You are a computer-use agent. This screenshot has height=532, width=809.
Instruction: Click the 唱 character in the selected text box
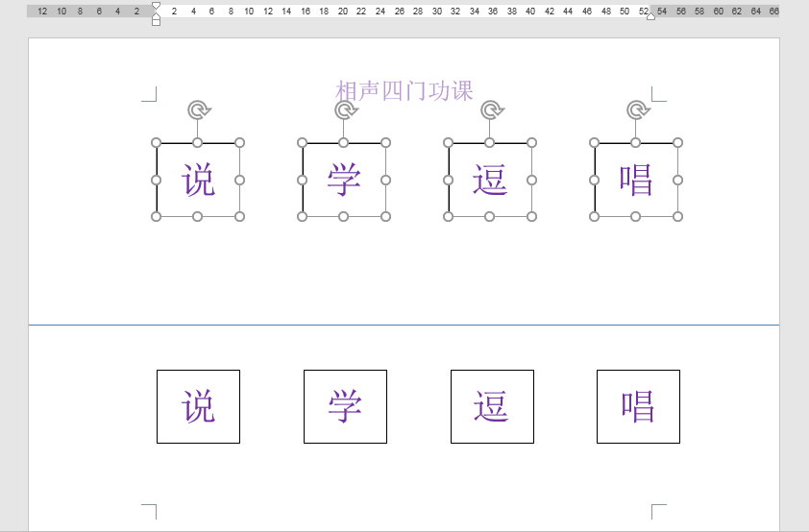pos(636,180)
